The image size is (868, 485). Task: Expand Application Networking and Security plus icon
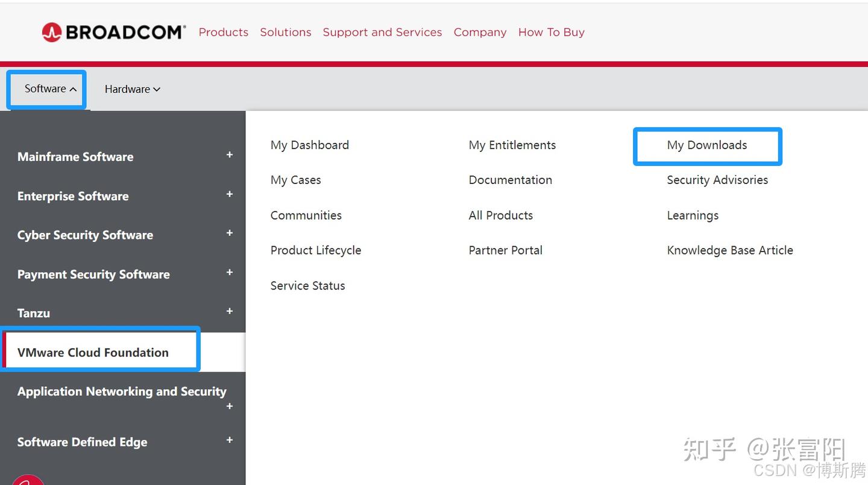point(230,407)
